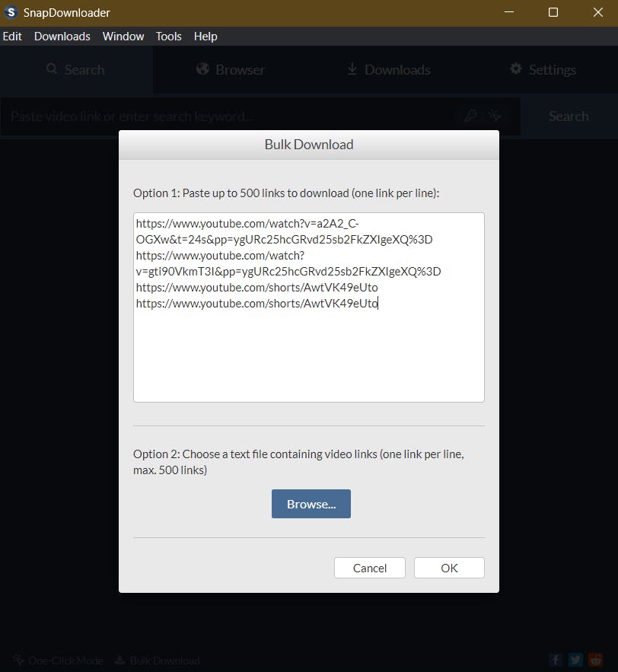The width and height of the screenshot is (618, 672).
Task: Click inside the links text area
Action: click(x=308, y=307)
